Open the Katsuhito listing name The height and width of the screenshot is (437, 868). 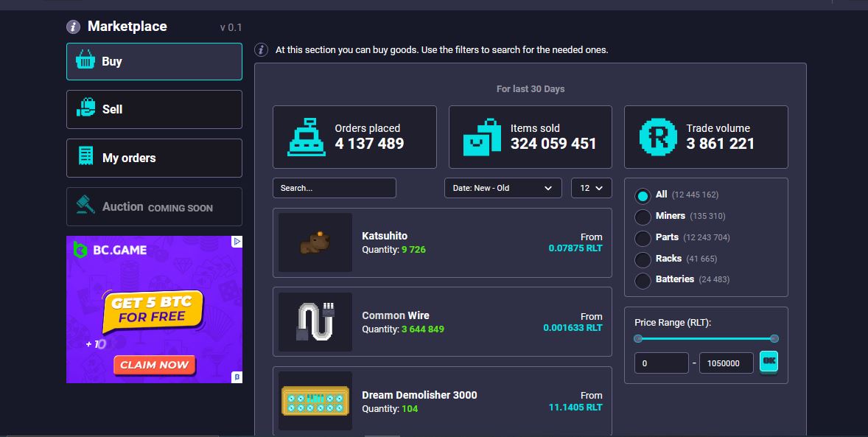coord(384,235)
